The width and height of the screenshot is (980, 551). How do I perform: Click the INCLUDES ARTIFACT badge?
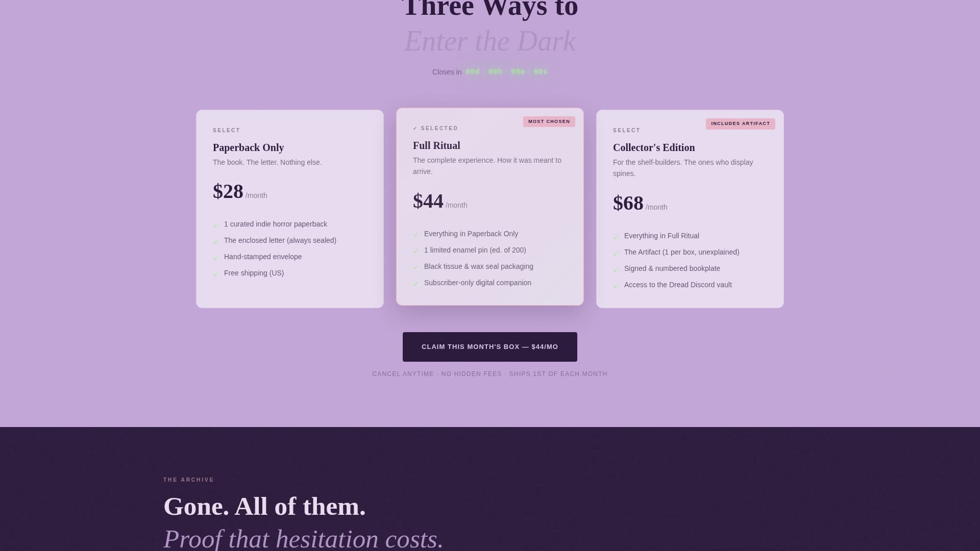click(x=740, y=123)
